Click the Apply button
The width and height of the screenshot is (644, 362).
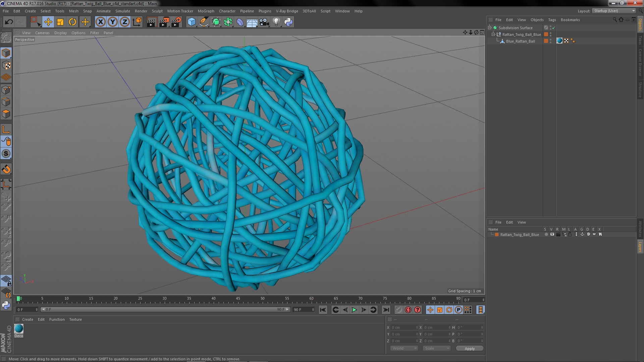pos(470,349)
